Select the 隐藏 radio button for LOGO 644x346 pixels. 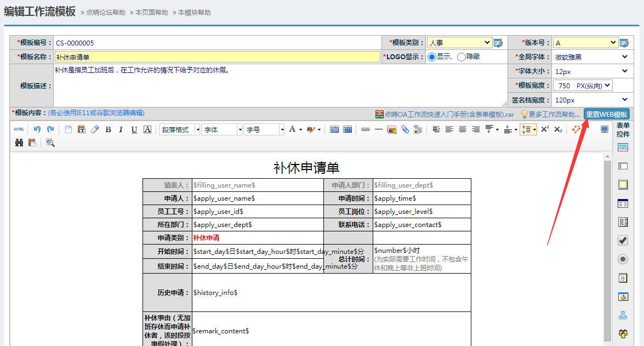461,57
